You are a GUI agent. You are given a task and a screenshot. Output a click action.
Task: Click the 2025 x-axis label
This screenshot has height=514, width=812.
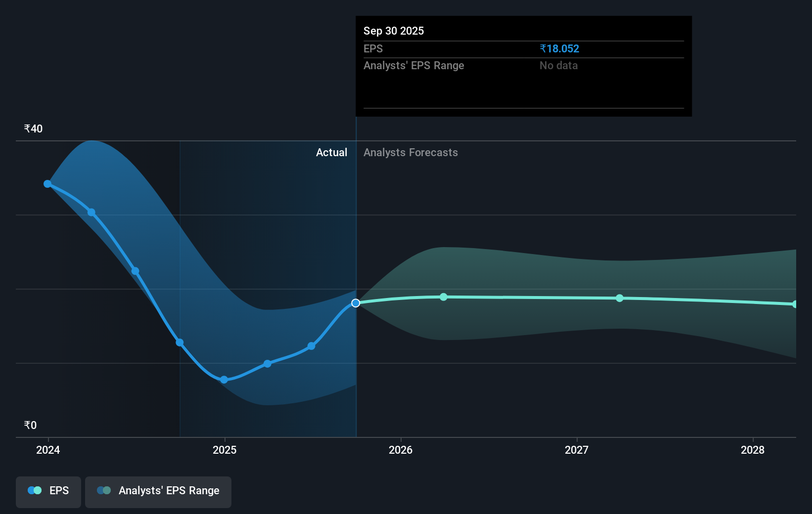225,450
